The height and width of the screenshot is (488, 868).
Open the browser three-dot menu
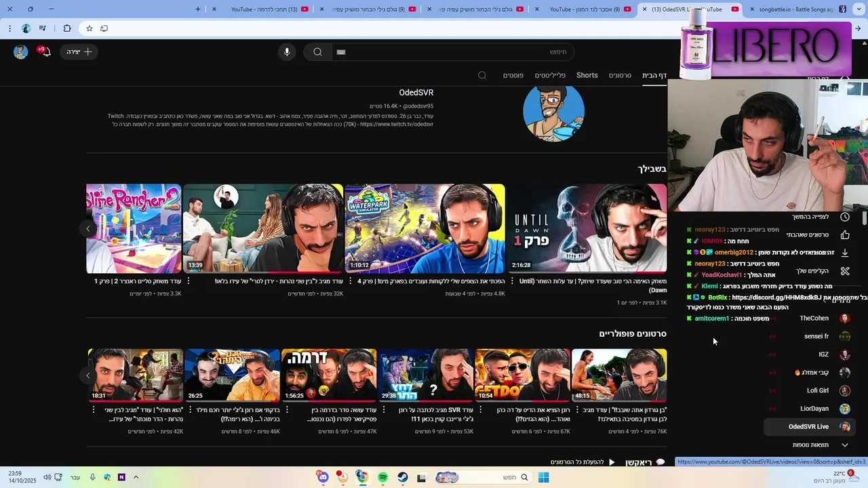coord(9,28)
